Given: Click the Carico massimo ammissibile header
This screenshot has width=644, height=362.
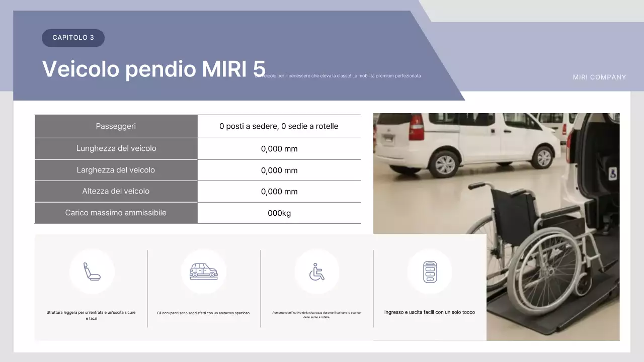Looking at the screenshot, I should click(116, 212).
